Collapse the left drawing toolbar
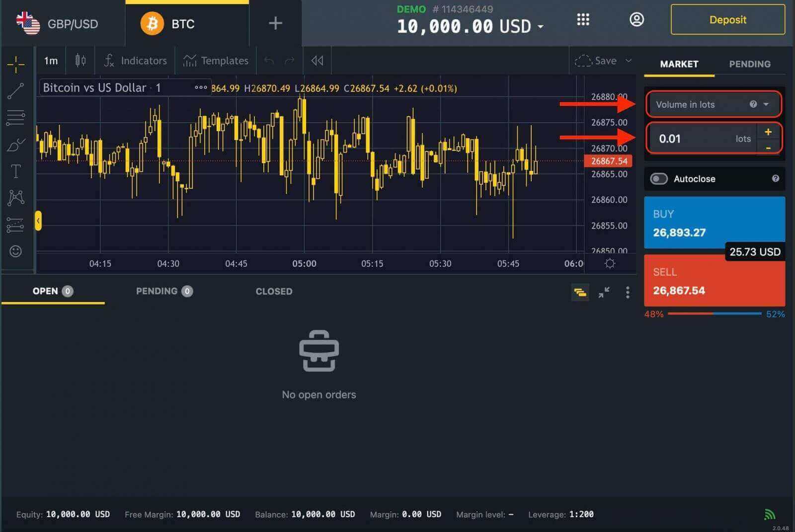This screenshot has height=532, width=795. 38,221
